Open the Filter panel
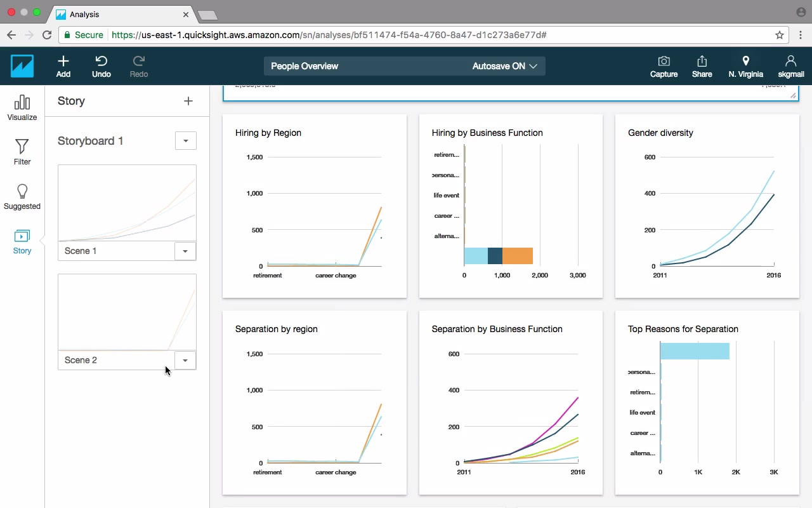This screenshot has height=508, width=812. 22,152
